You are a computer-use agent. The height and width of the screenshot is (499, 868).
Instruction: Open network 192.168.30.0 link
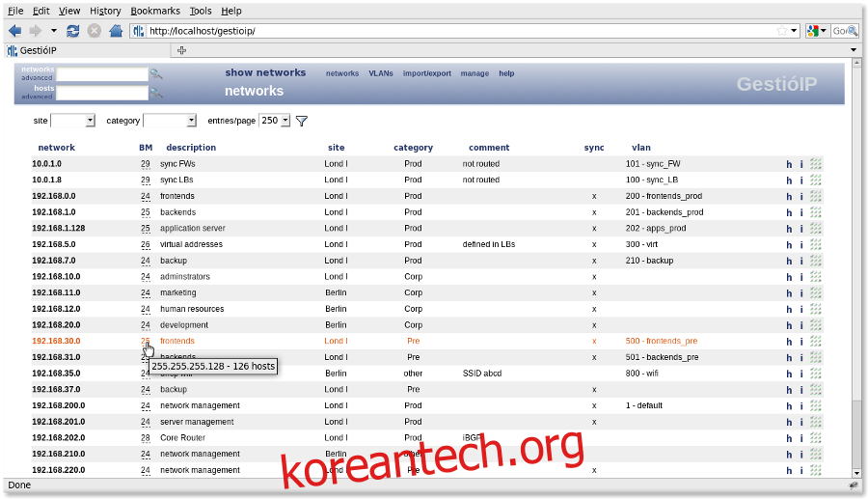(x=56, y=341)
